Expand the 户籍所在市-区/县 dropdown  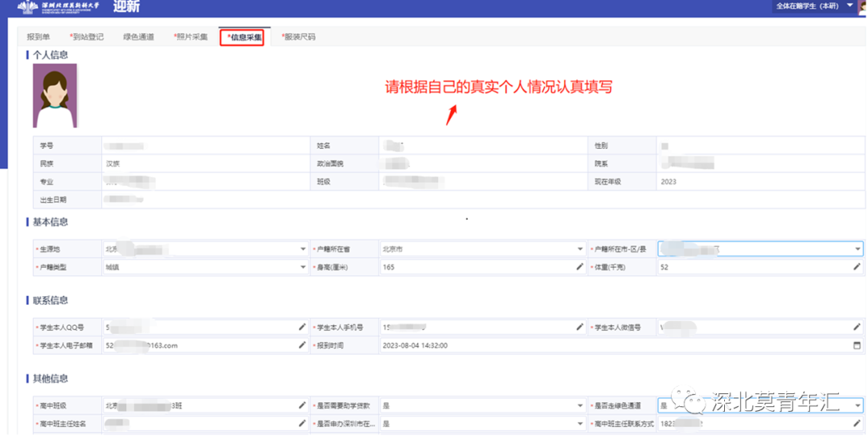pyautogui.click(x=857, y=249)
